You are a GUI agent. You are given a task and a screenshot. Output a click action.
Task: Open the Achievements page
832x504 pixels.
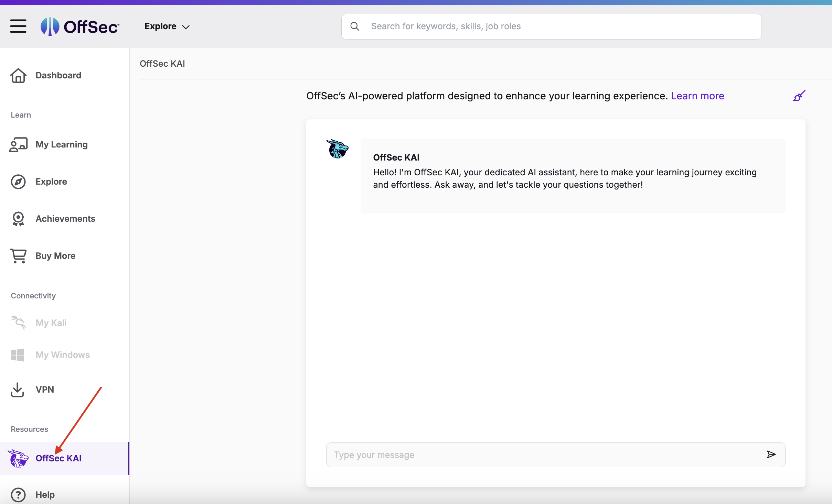(65, 219)
